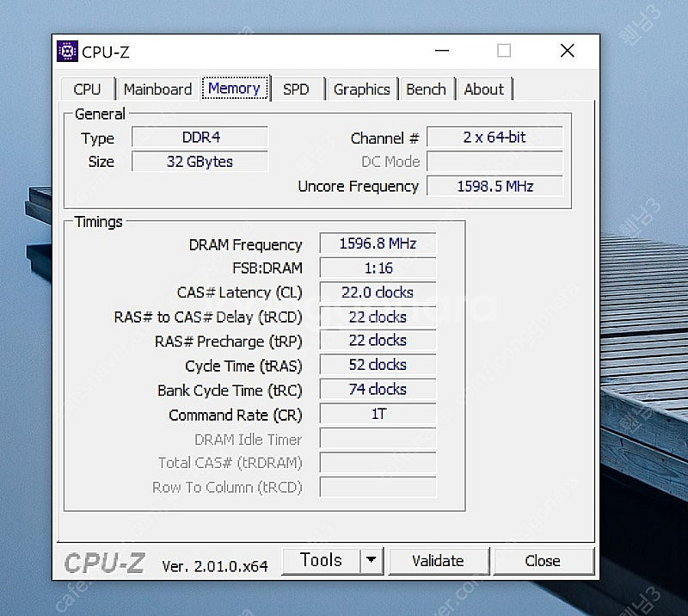Viewport: 688px width, 616px height.
Task: Click the Validate button
Action: [x=438, y=561]
